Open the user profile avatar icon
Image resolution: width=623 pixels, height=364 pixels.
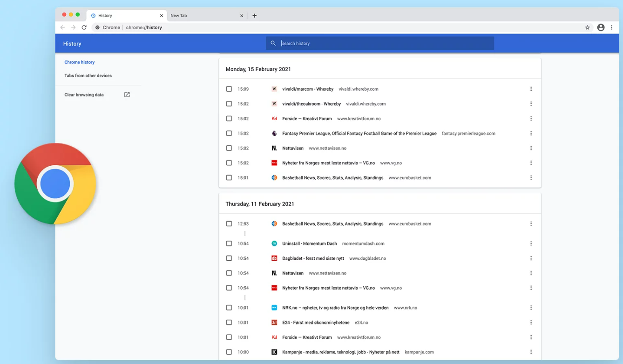pyautogui.click(x=601, y=27)
